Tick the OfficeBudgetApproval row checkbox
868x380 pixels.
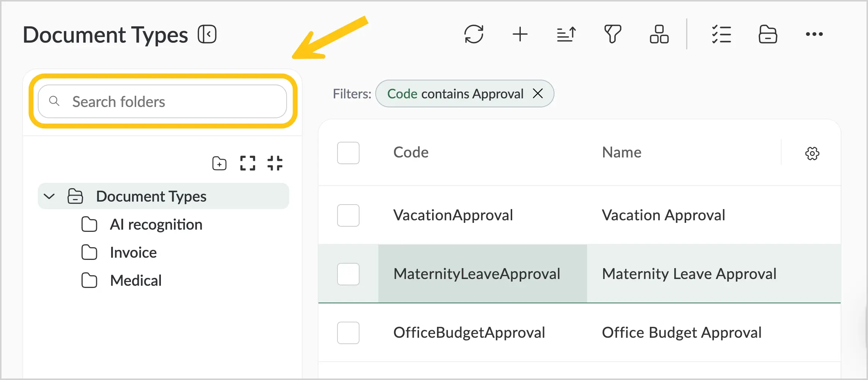click(x=348, y=333)
